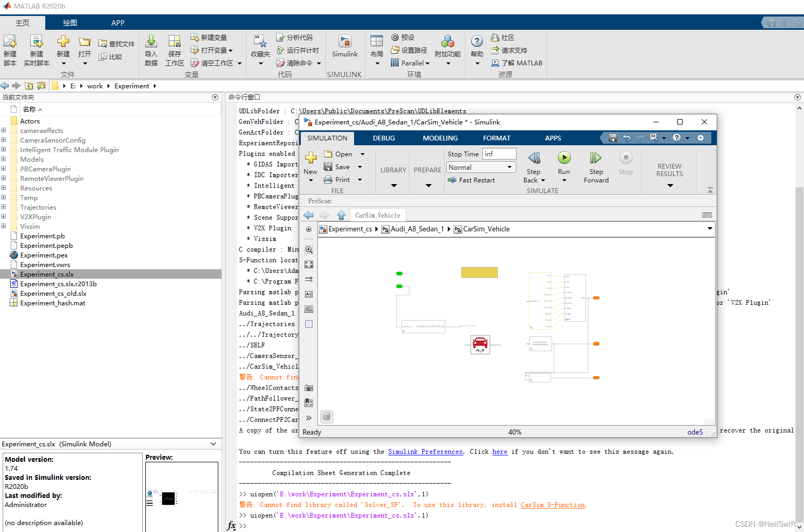The width and height of the screenshot is (804, 532).
Task: Click the Simulink quick-access undo icon
Action: (x=627, y=138)
